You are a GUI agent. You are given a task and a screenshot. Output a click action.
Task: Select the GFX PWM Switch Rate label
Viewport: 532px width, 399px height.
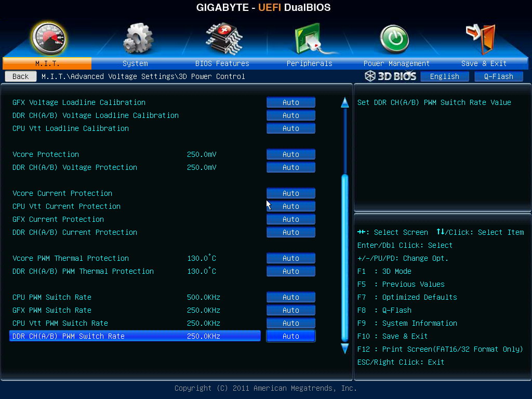pyautogui.click(x=52, y=310)
